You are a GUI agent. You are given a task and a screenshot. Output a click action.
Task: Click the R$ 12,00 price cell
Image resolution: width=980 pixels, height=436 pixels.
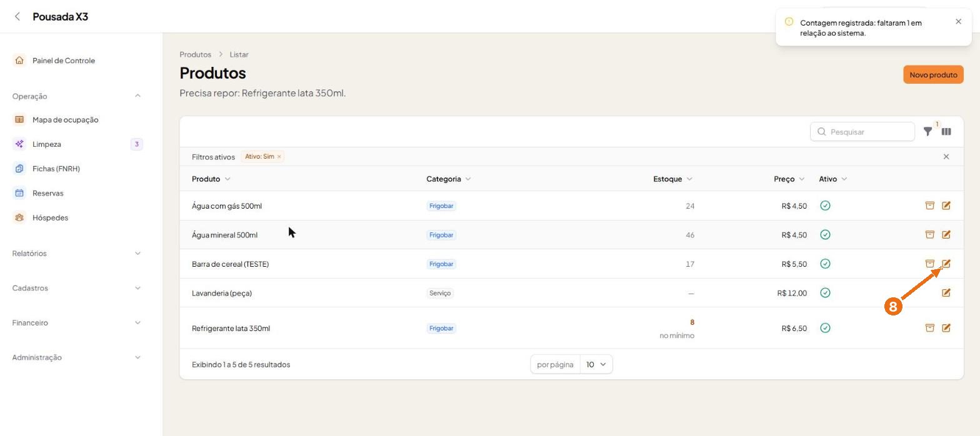pos(792,294)
